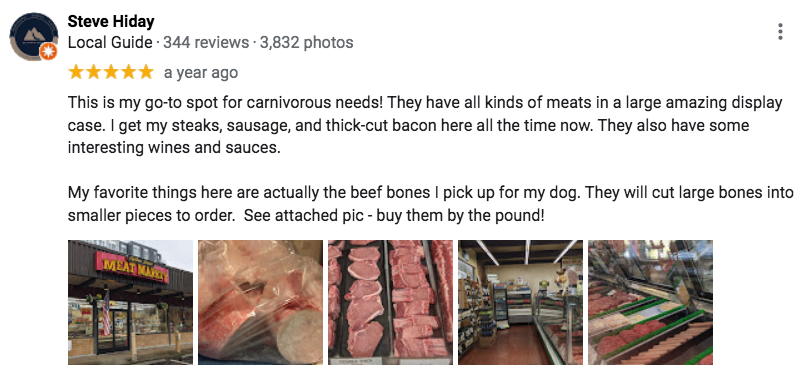The image size is (807, 379).
Task: Click the review paragraph about beef bones
Action: [x=431, y=204]
